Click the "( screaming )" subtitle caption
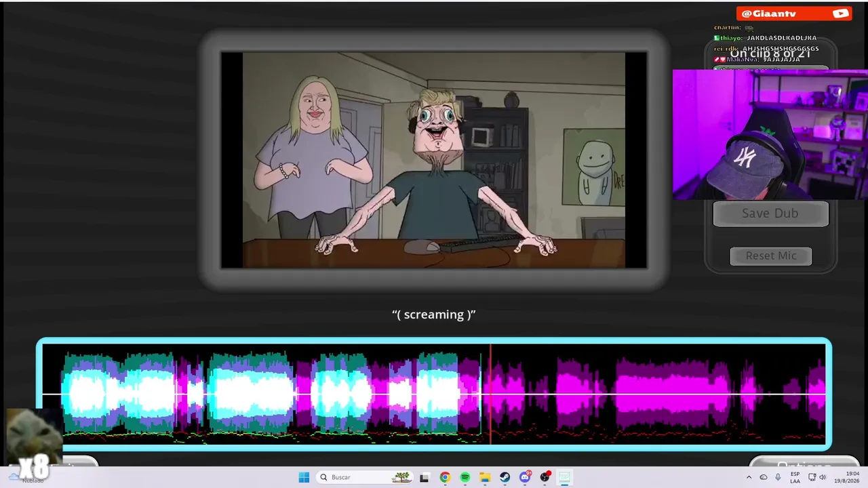 pyautogui.click(x=434, y=314)
